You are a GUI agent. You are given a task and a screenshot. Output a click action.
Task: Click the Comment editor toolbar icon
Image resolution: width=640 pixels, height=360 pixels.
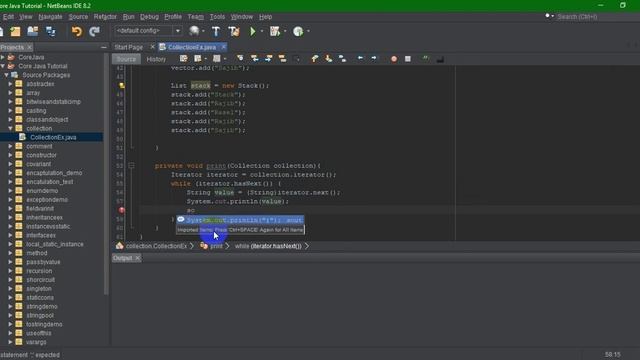426,59
